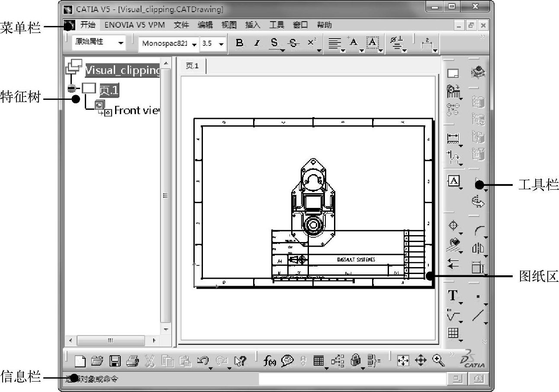Toggle Italic text formatting
Image resolution: width=559 pixels, height=392 pixels.
(257, 43)
